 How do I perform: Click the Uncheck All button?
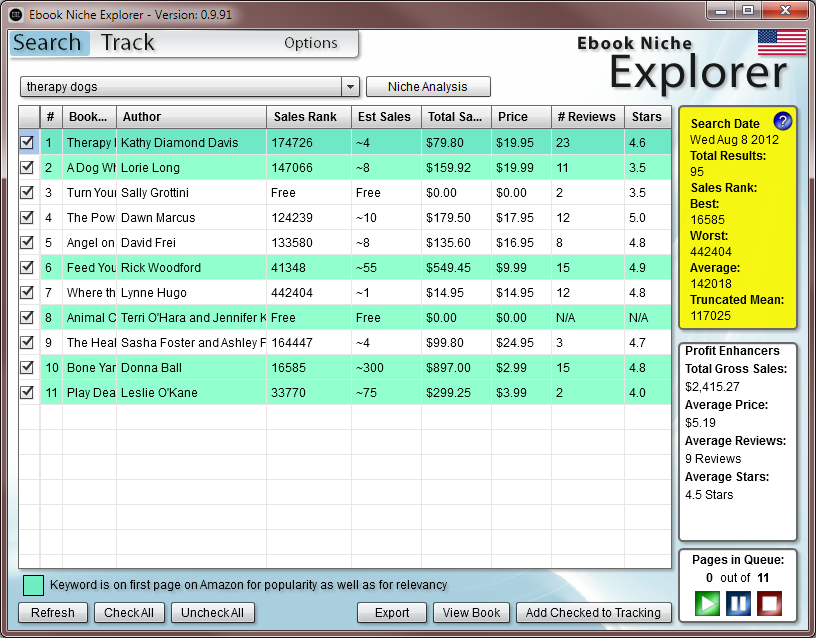pyautogui.click(x=212, y=613)
